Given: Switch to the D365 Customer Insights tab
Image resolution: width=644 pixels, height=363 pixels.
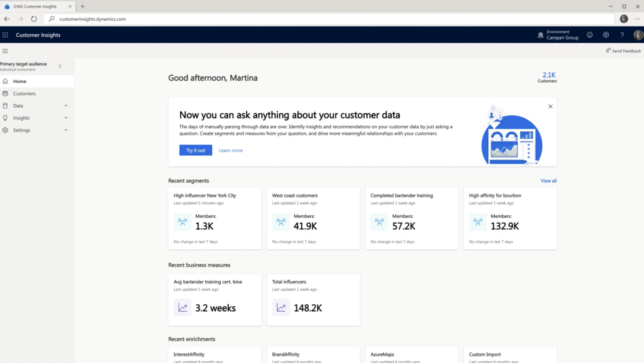Looking at the screenshot, I should coord(38,6).
